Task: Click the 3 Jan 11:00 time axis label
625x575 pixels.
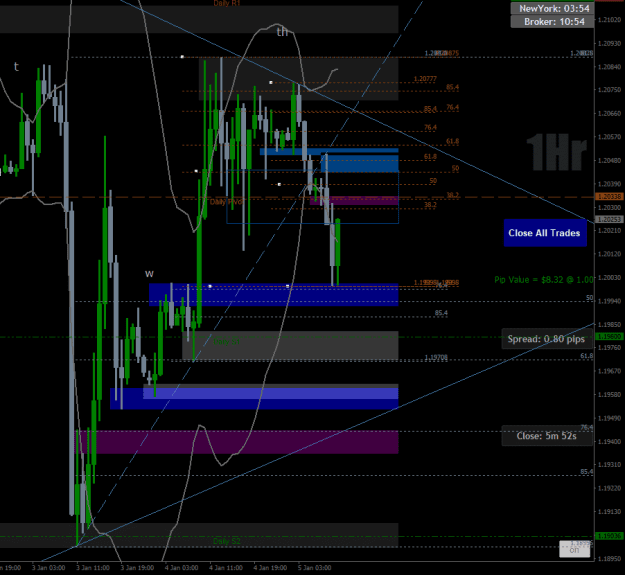Action: click(93, 568)
